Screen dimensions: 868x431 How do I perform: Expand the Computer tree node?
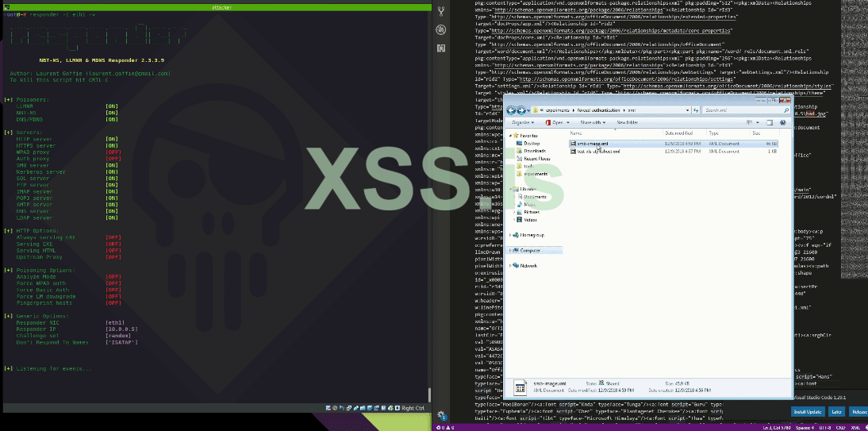510,250
